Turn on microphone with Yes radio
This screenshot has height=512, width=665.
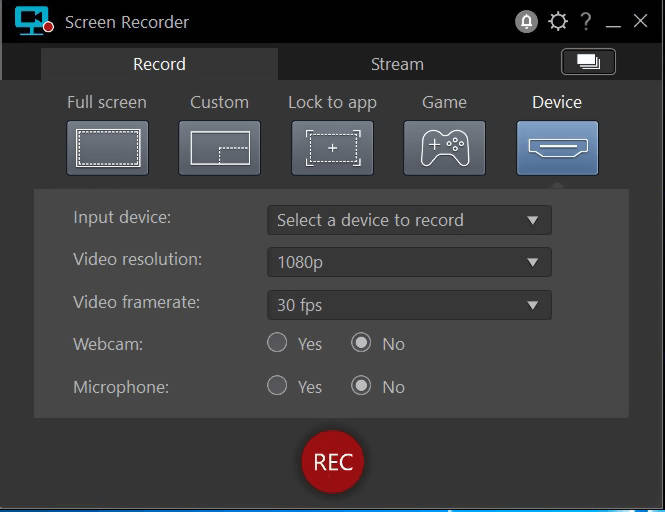coord(277,386)
